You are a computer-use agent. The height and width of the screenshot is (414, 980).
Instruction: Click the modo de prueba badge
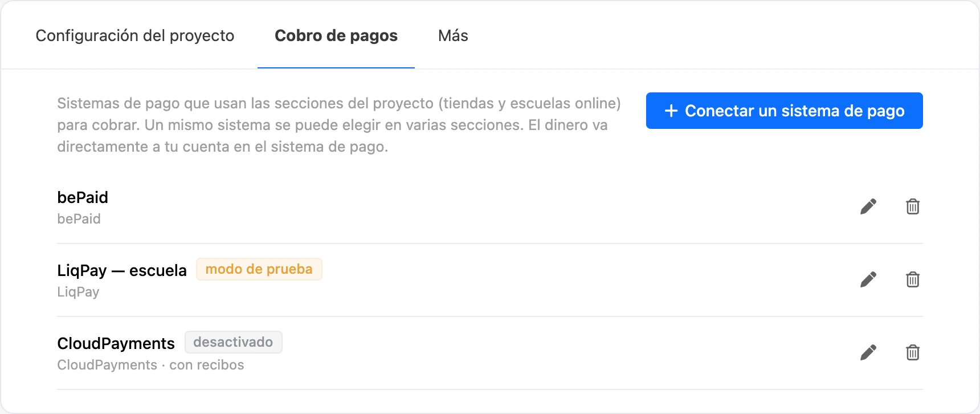pos(259,269)
